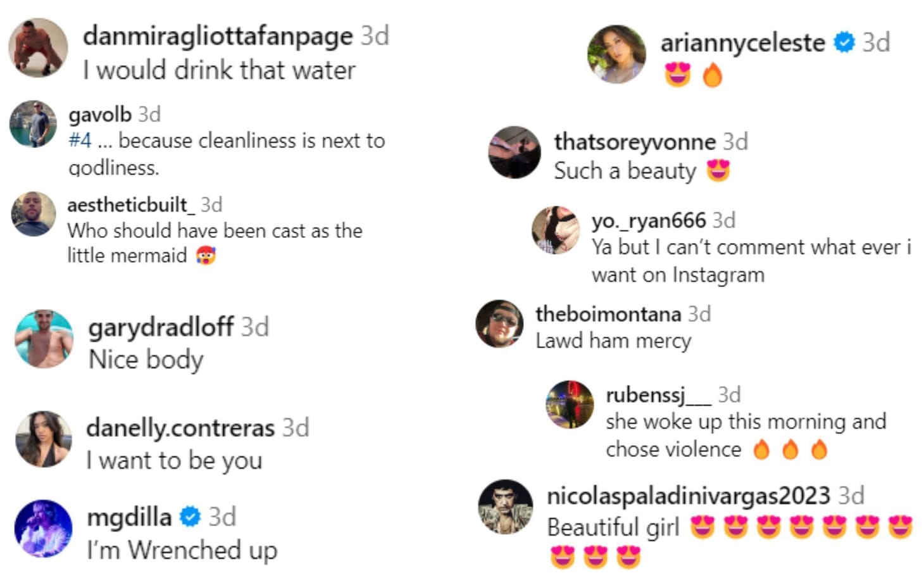Click the #4 hashtag in gavolb's comment

point(80,141)
